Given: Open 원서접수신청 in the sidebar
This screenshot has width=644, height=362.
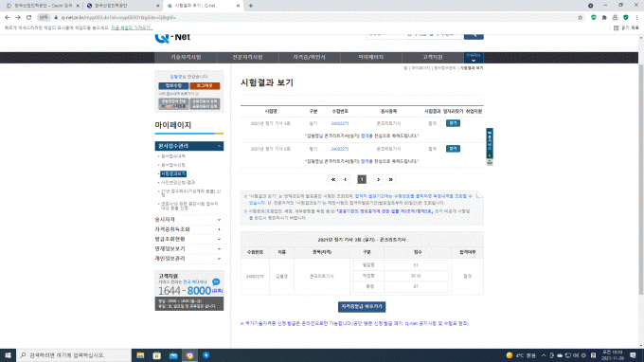Looking at the screenshot, I should pos(173,165).
